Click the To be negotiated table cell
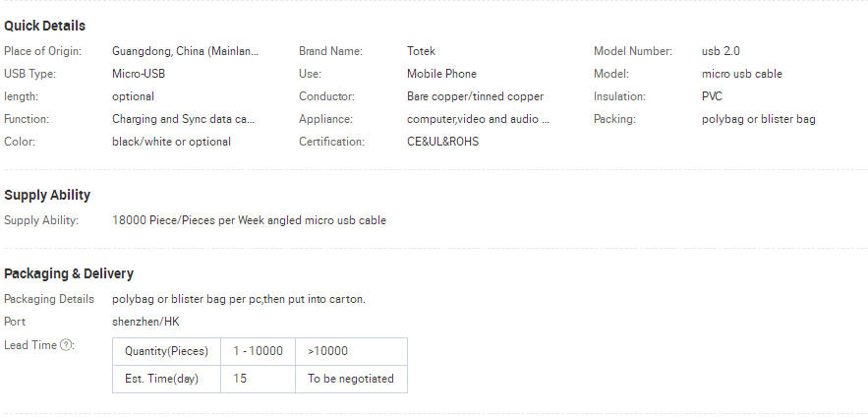 click(x=350, y=379)
